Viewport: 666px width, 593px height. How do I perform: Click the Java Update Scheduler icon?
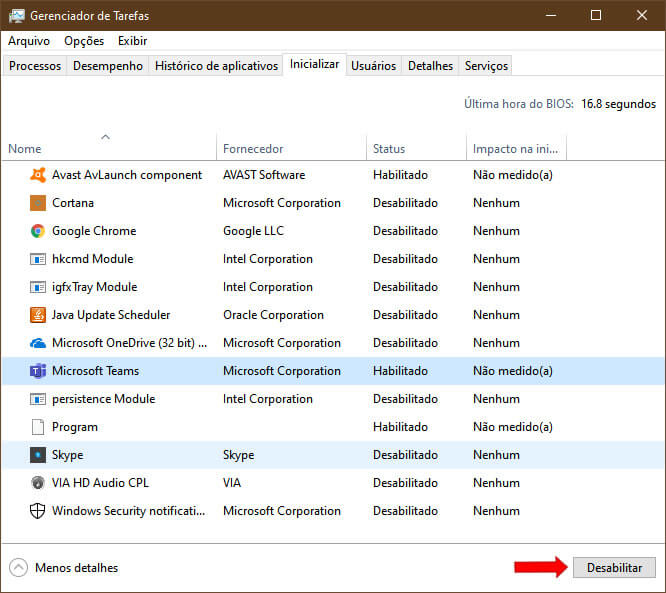click(x=38, y=315)
